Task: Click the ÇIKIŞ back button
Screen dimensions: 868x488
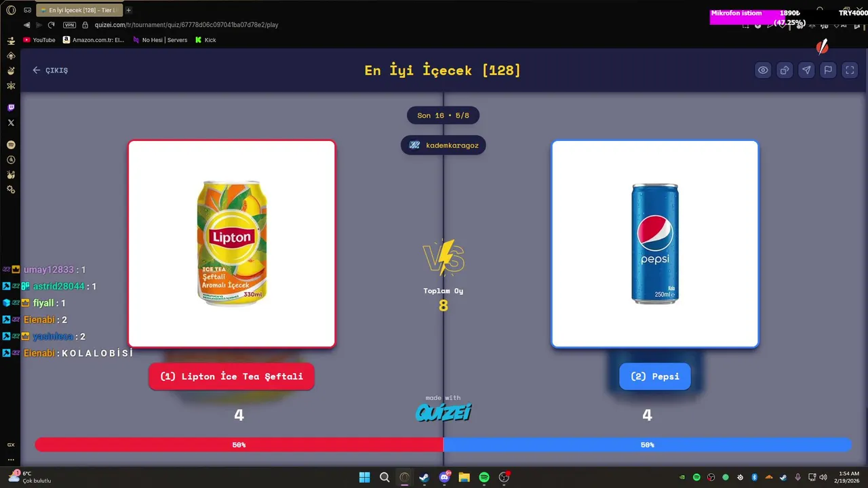Action: tap(50, 70)
